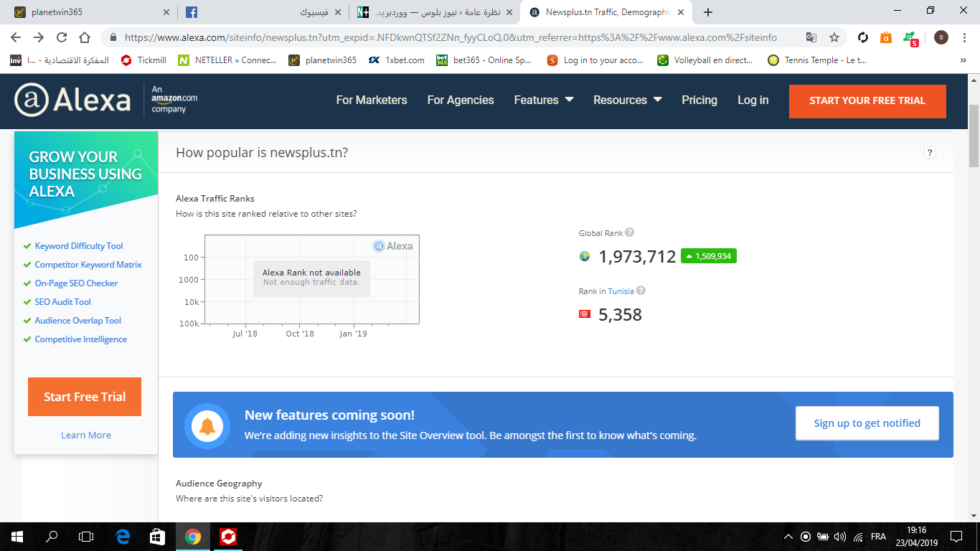Click the Alexa logo in header

tap(72, 100)
